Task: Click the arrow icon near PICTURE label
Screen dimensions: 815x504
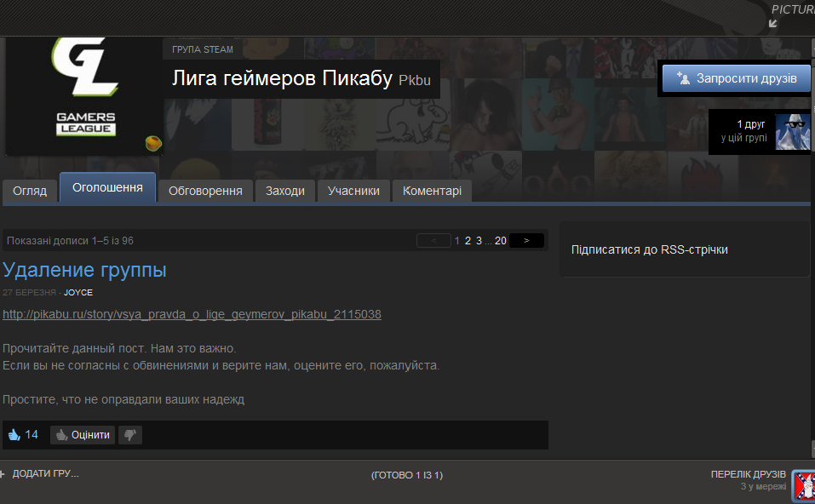Action: [x=773, y=23]
